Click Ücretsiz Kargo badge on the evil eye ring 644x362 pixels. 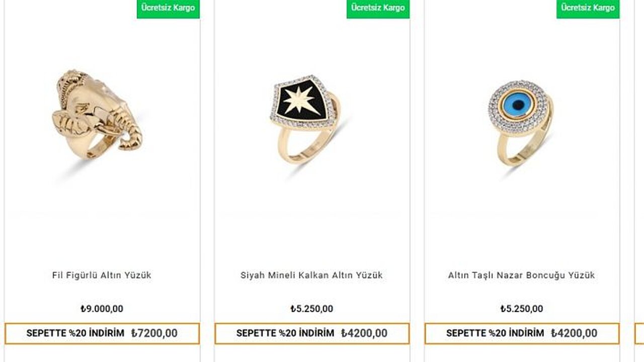click(x=588, y=8)
